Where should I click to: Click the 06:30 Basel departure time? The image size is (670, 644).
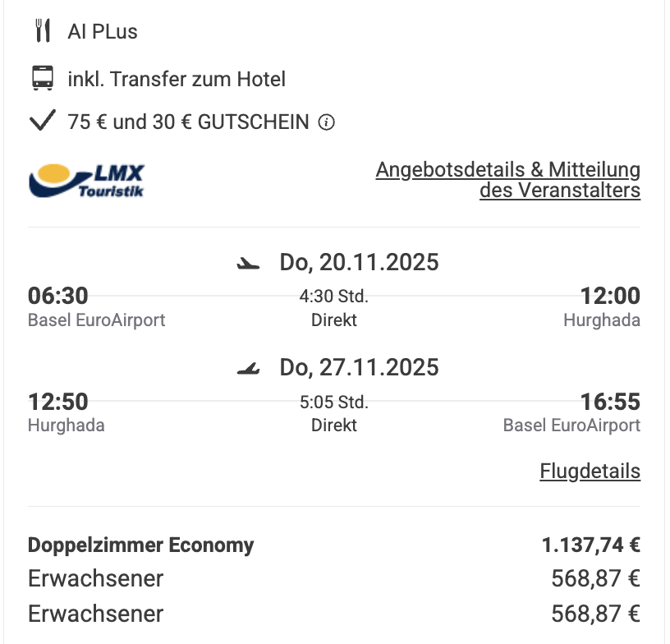point(58,296)
